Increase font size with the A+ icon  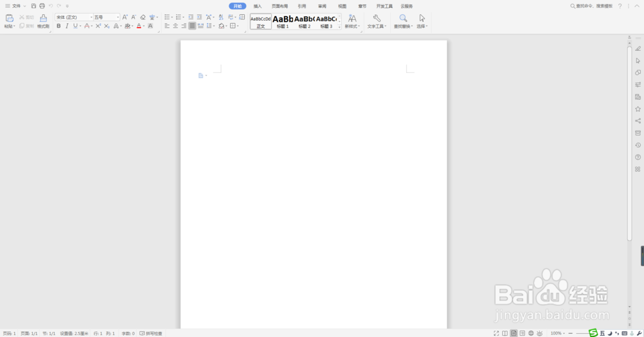click(126, 17)
